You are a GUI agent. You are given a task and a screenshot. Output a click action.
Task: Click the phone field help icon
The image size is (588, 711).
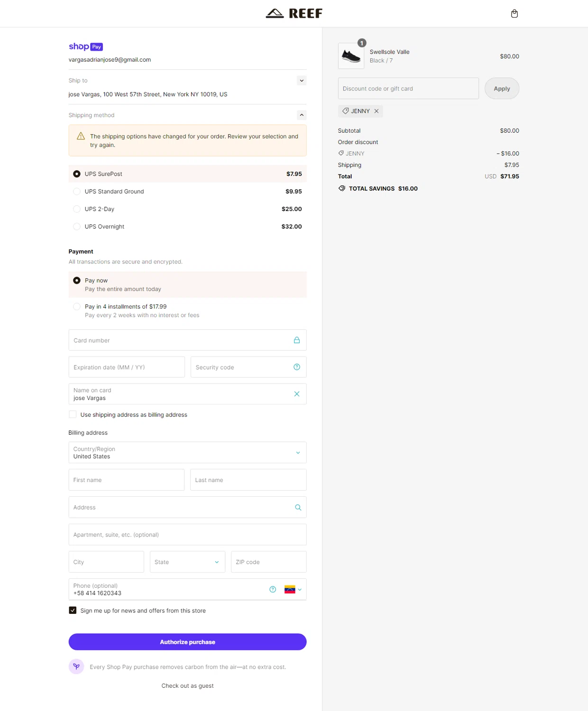(x=273, y=589)
